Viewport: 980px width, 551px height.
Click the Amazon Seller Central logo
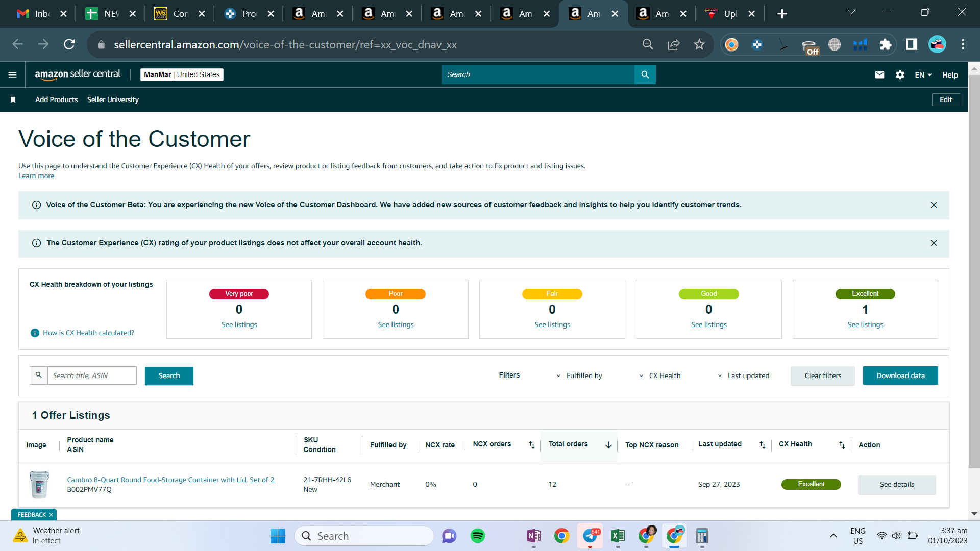coord(78,74)
